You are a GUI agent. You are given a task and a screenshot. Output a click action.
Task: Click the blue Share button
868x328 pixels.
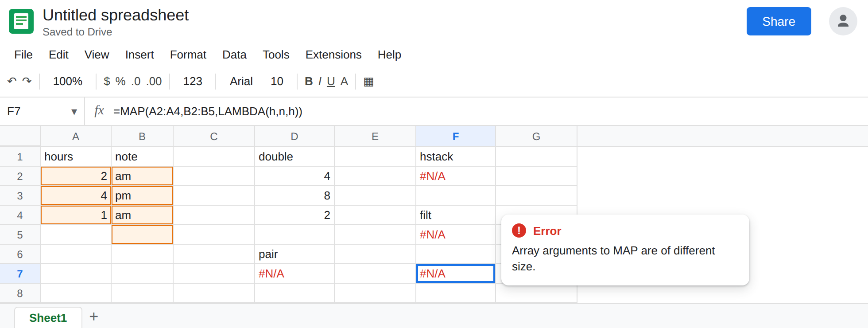click(x=779, y=21)
